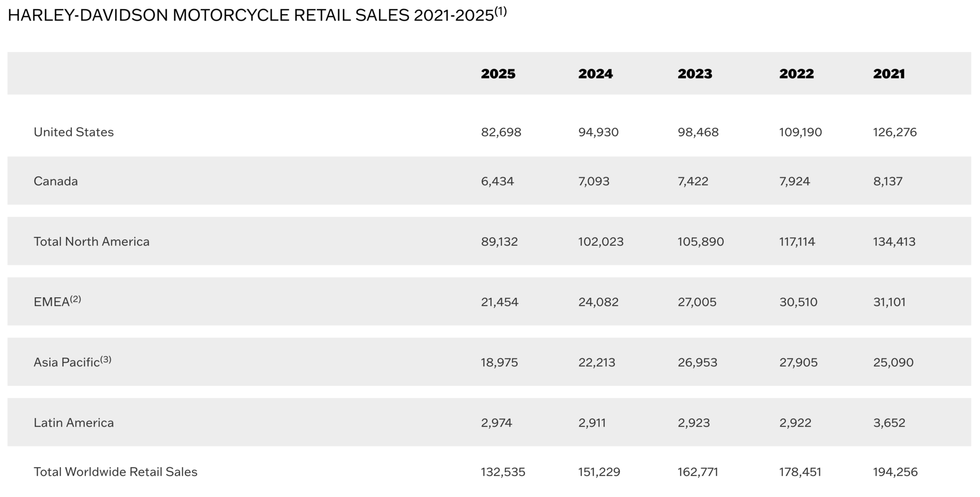The width and height of the screenshot is (980, 497).
Task: Select the Canada row label
Action: (55, 181)
